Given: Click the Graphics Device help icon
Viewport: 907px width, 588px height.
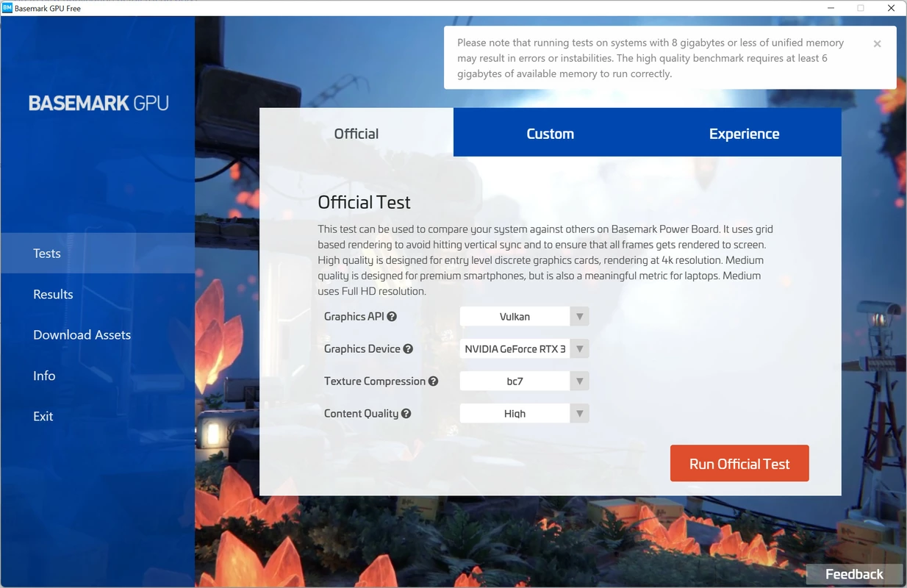Looking at the screenshot, I should (x=408, y=349).
